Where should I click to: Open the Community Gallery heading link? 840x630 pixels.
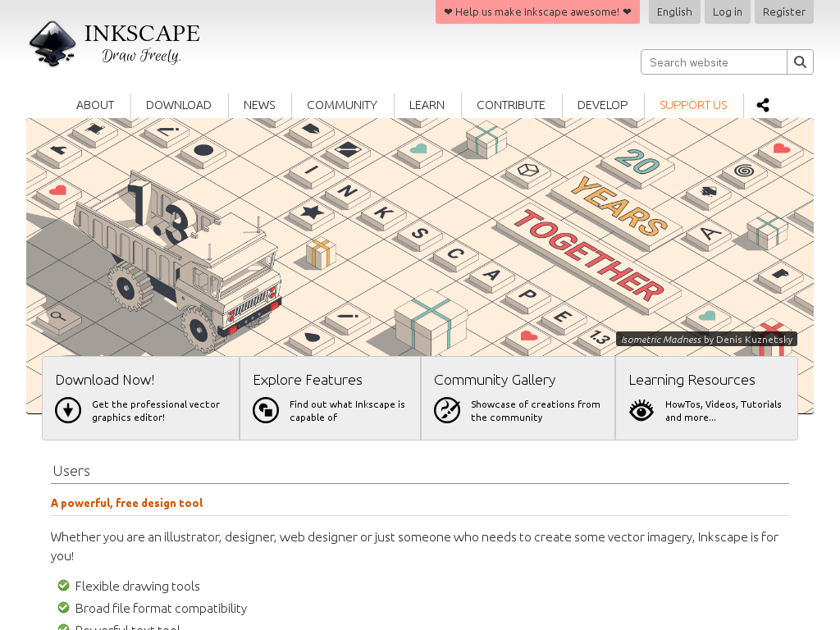495,380
